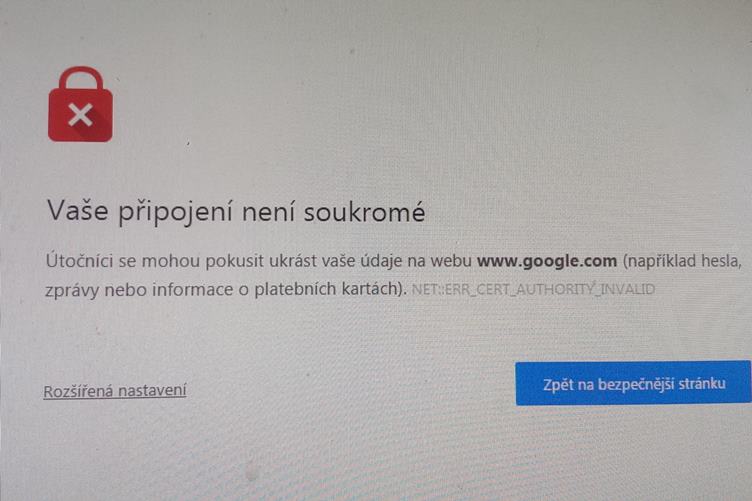The height and width of the screenshot is (501, 752).
Task: Click the word stránku on the blue button
Action: click(705, 384)
